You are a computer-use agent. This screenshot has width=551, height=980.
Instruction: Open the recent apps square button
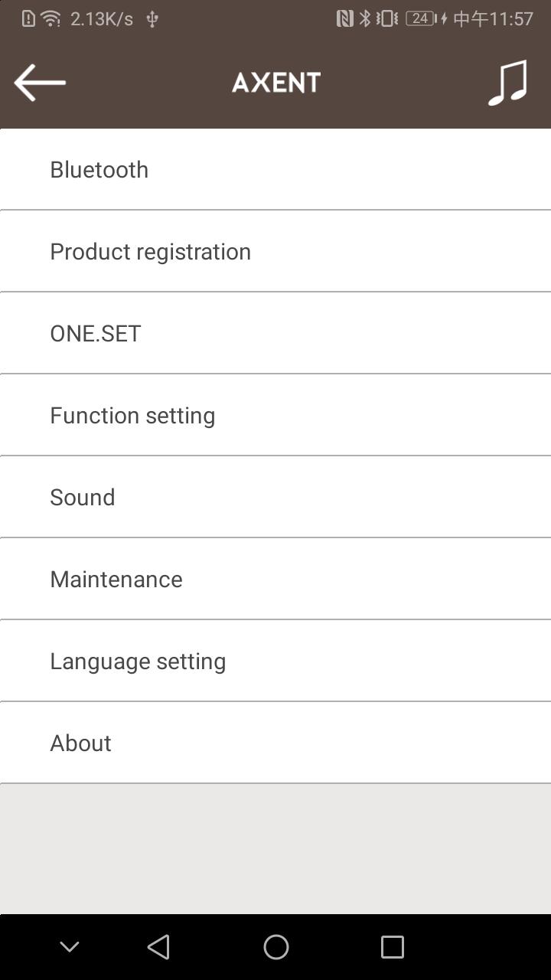coord(392,947)
